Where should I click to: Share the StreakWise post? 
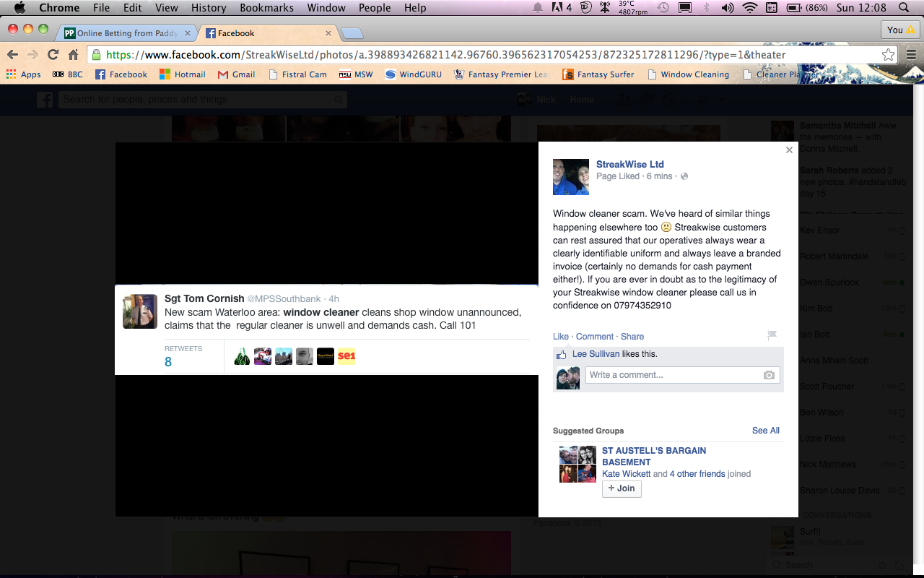pyautogui.click(x=632, y=337)
